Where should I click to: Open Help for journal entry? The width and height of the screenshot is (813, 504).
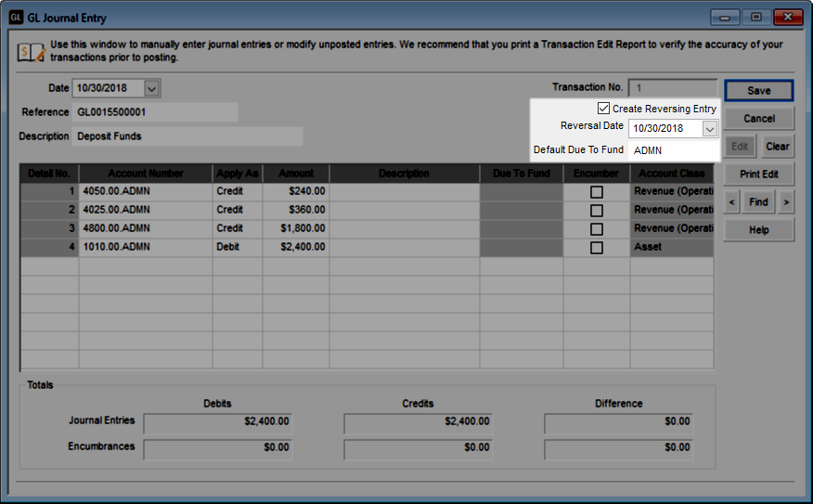pyautogui.click(x=758, y=229)
